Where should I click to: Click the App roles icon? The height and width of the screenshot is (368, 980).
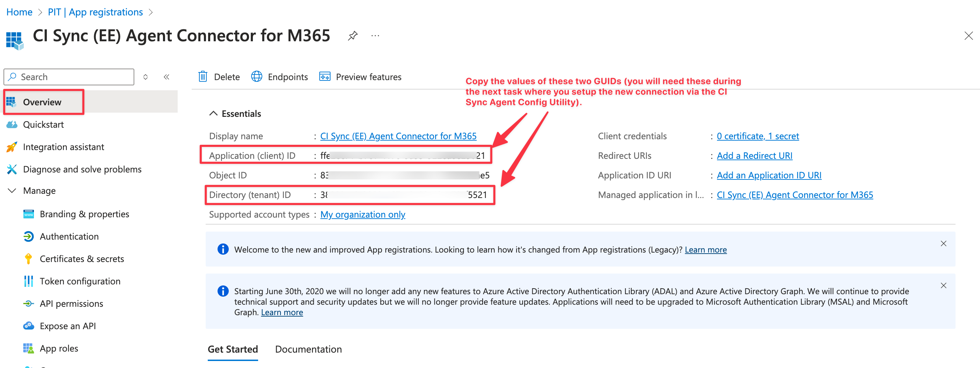pyautogui.click(x=29, y=348)
